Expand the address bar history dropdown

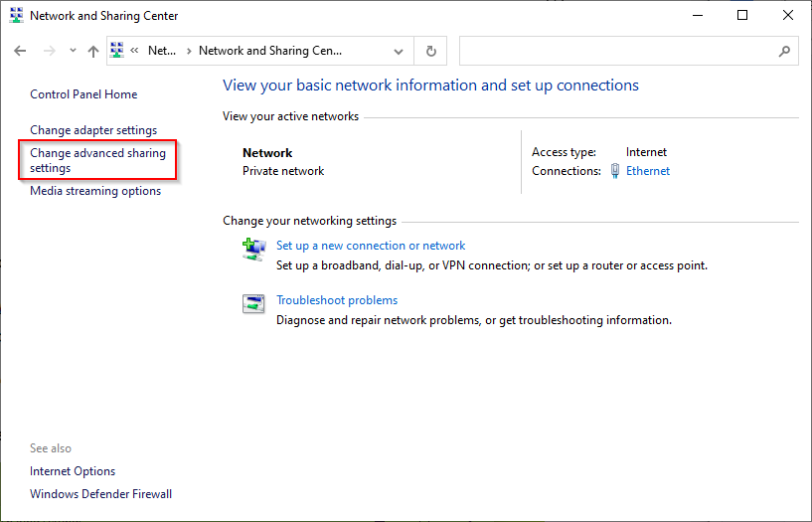tap(399, 51)
